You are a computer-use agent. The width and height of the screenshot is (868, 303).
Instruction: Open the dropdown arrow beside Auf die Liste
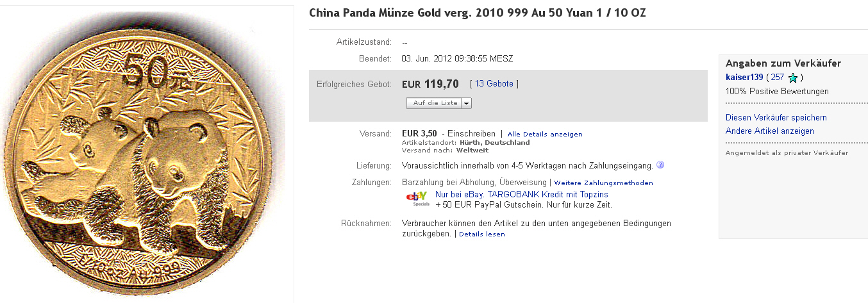click(466, 102)
